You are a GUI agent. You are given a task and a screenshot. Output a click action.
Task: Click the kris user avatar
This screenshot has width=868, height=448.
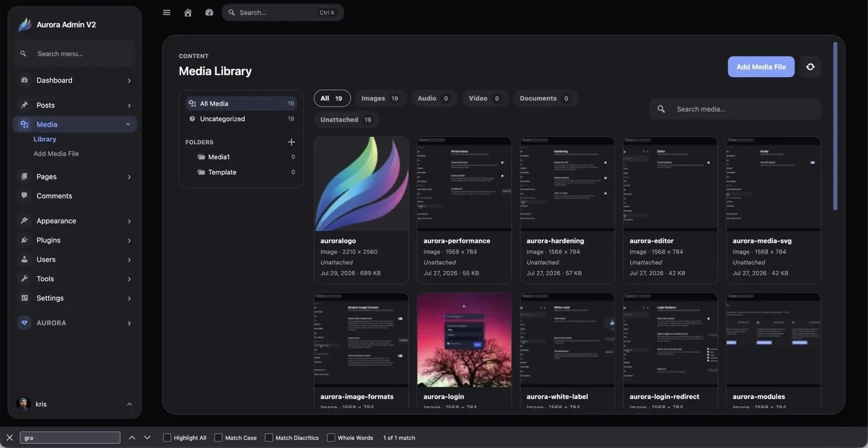click(x=23, y=404)
